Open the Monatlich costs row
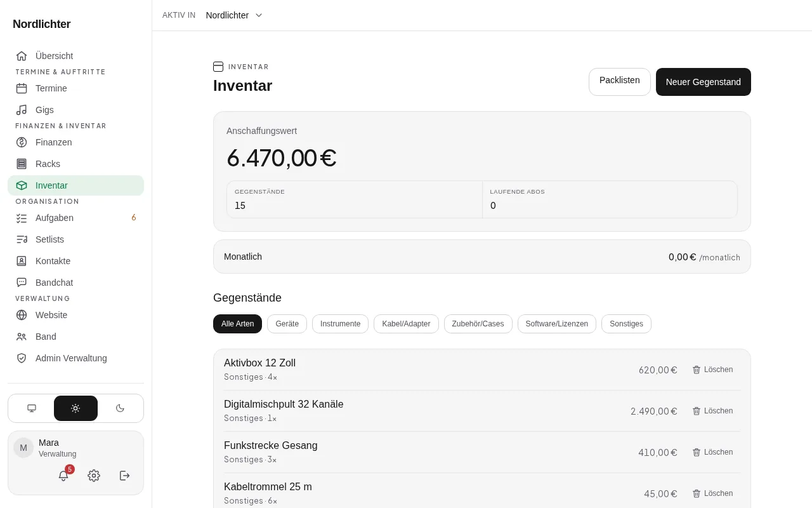This screenshot has width=812, height=508. click(482, 257)
